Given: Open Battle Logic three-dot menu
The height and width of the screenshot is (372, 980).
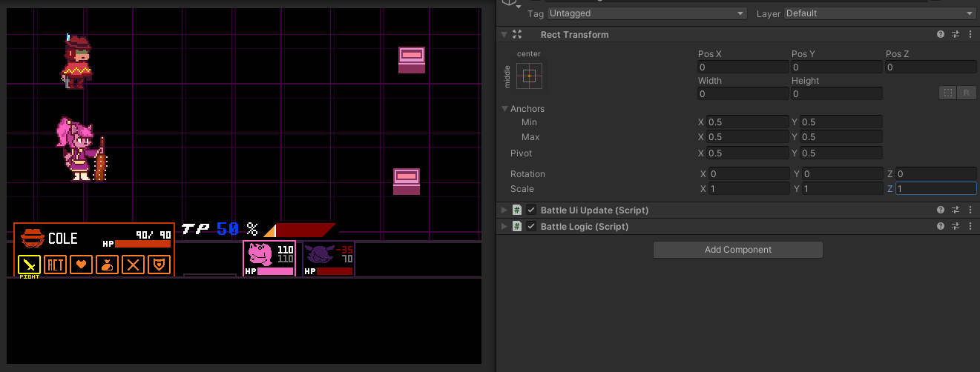Looking at the screenshot, I should tap(970, 227).
